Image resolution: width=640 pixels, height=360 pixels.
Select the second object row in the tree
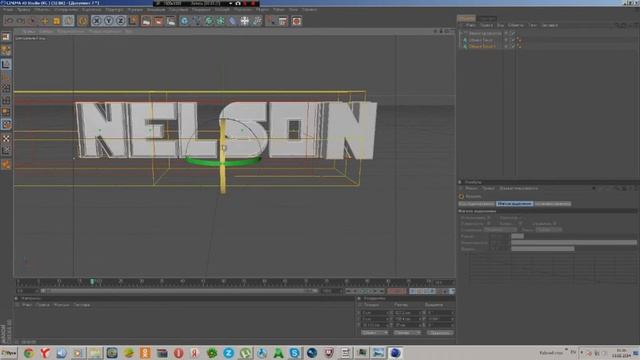481,40
